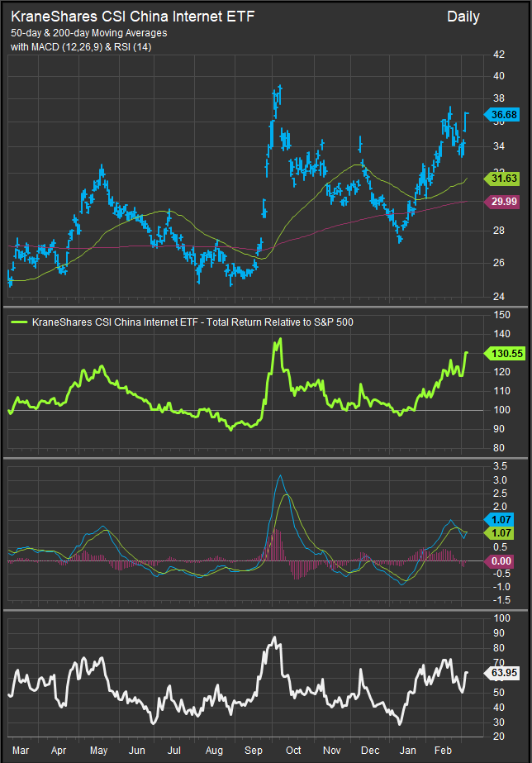Click the Feb label on the time axis

[443, 751]
